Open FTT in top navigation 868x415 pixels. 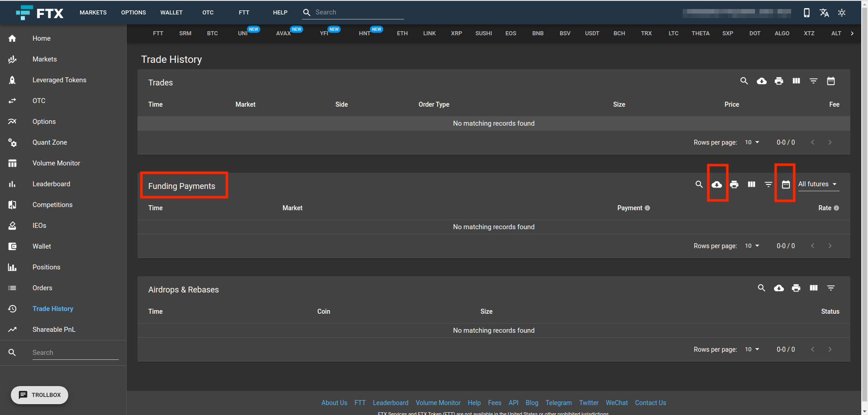coord(244,13)
